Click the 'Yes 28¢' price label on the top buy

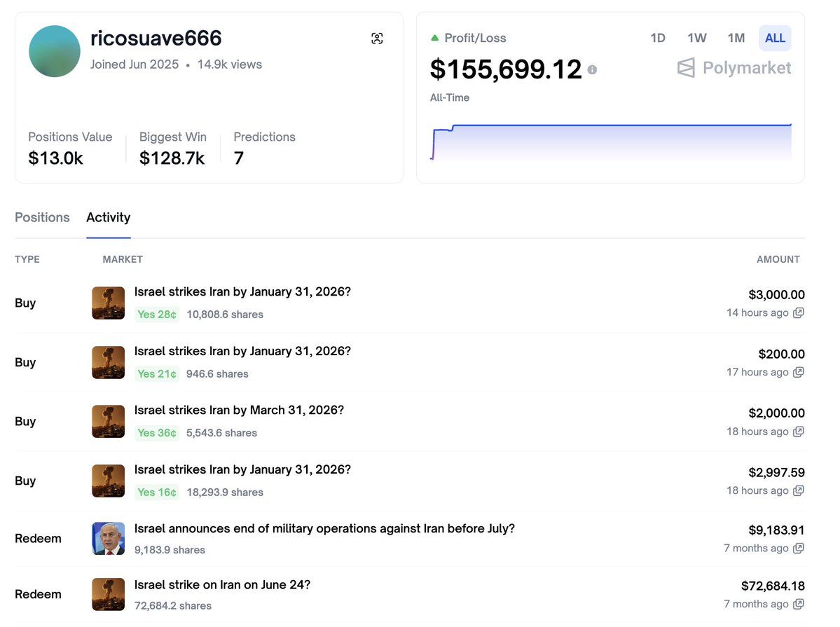[x=156, y=314]
